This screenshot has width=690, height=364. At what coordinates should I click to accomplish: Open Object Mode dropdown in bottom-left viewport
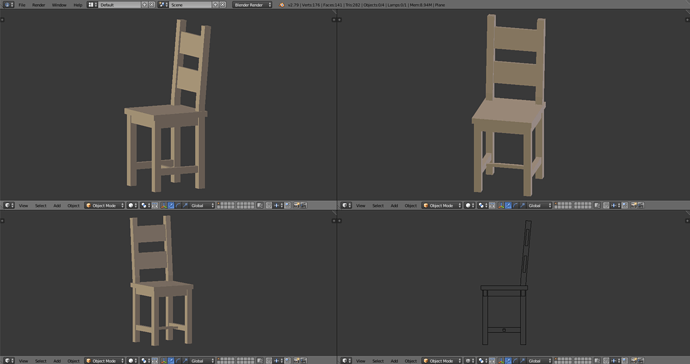coord(104,360)
